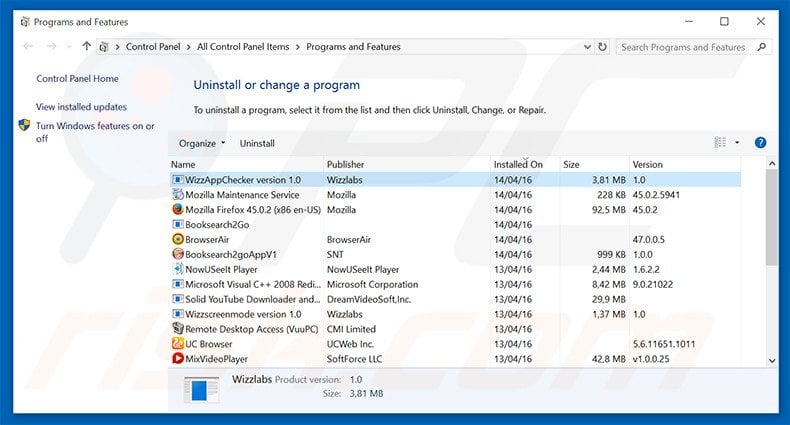Click SoftForce LLC publisher cell

coord(354,359)
